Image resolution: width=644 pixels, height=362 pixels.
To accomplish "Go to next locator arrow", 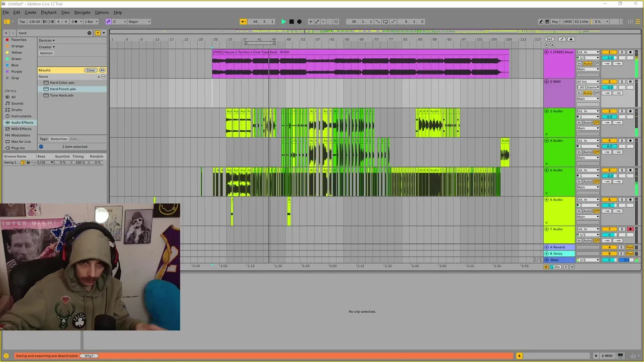I will tap(552, 45).
